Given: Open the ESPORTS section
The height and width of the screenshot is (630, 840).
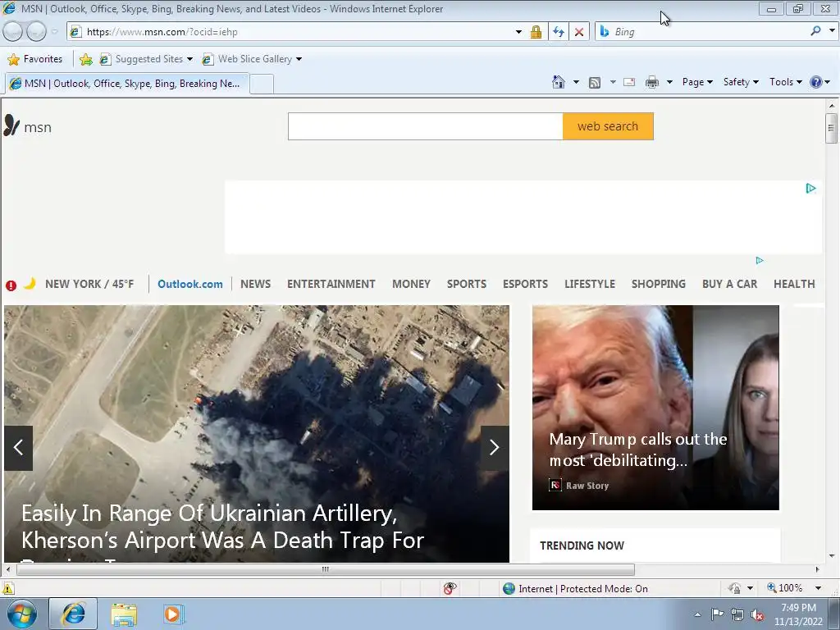Looking at the screenshot, I should (x=526, y=284).
